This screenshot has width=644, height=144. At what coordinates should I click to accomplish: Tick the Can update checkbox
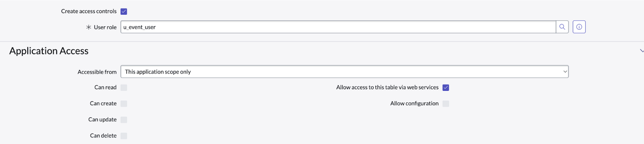(x=124, y=120)
